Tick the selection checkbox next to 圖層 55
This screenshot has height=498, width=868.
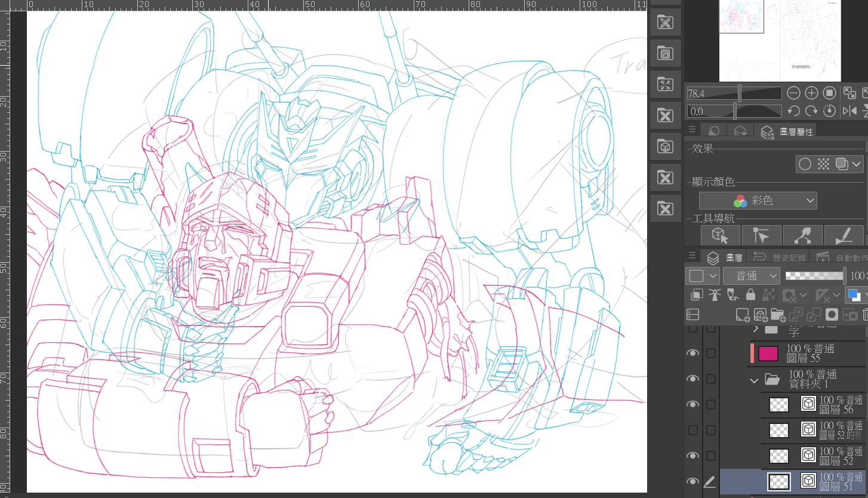pyautogui.click(x=710, y=353)
